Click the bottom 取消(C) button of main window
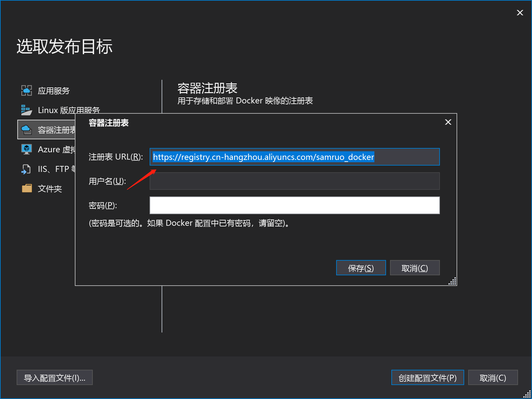Viewport: 532px width, 399px height. coord(493,377)
